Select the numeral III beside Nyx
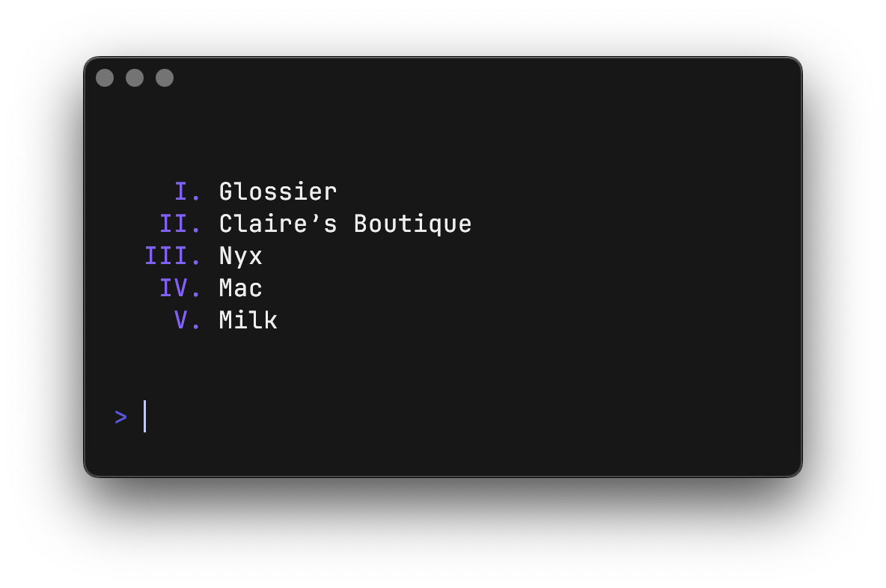This screenshot has height=588, width=886. tap(172, 256)
